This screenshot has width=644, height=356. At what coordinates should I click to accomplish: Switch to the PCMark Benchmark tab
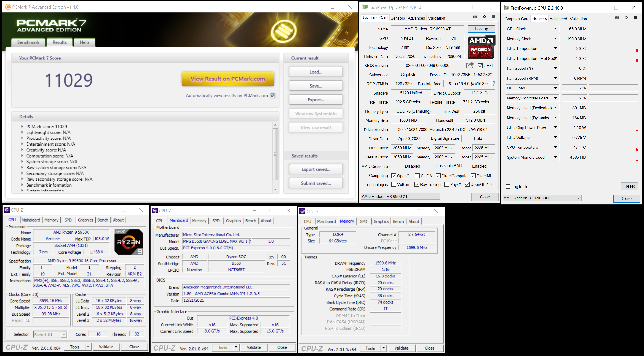click(x=28, y=42)
